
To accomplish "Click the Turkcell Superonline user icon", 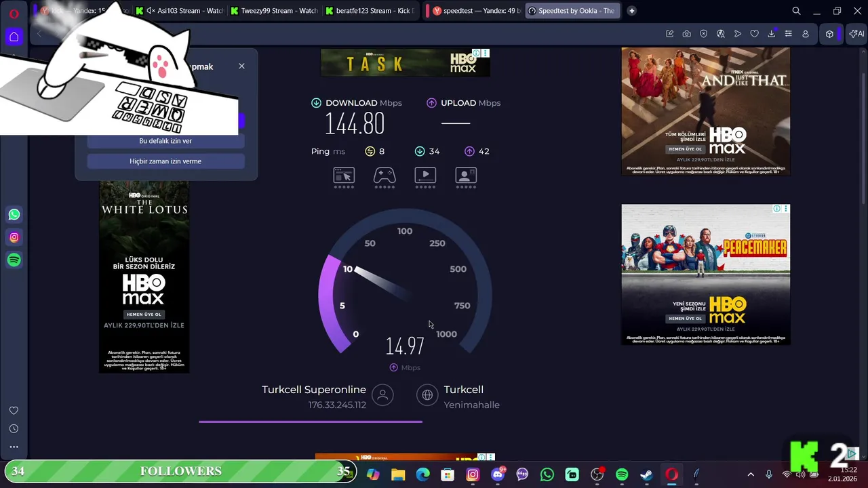I will click(382, 395).
